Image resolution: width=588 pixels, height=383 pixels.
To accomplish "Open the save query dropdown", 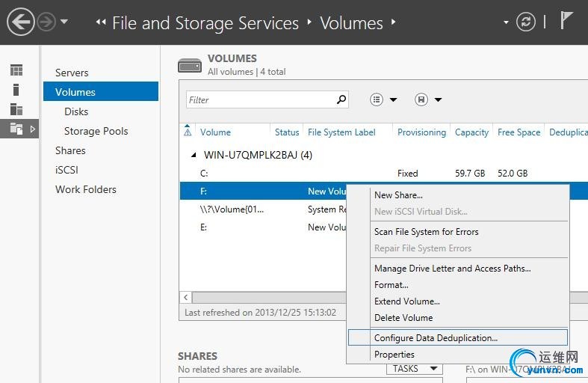I will tap(428, 99).
